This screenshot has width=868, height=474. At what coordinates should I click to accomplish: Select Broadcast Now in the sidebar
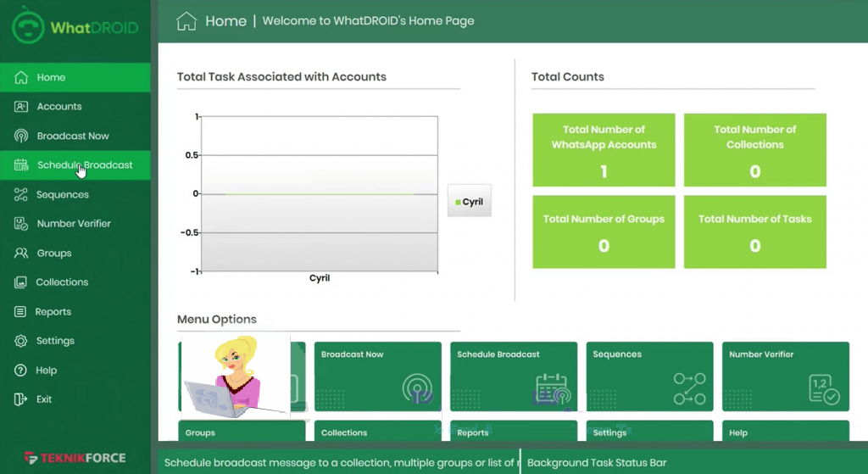tap(75, 136)
